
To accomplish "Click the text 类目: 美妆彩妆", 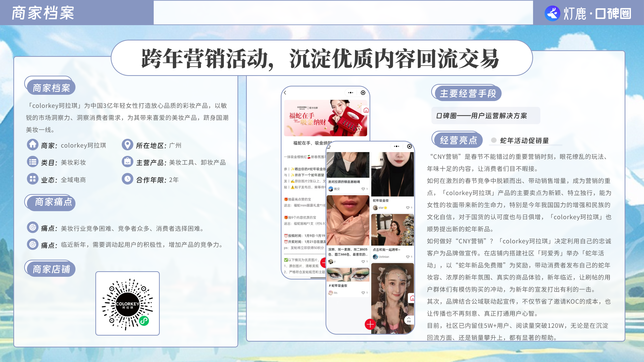I will pyautogui.click(x=63, y=162).
